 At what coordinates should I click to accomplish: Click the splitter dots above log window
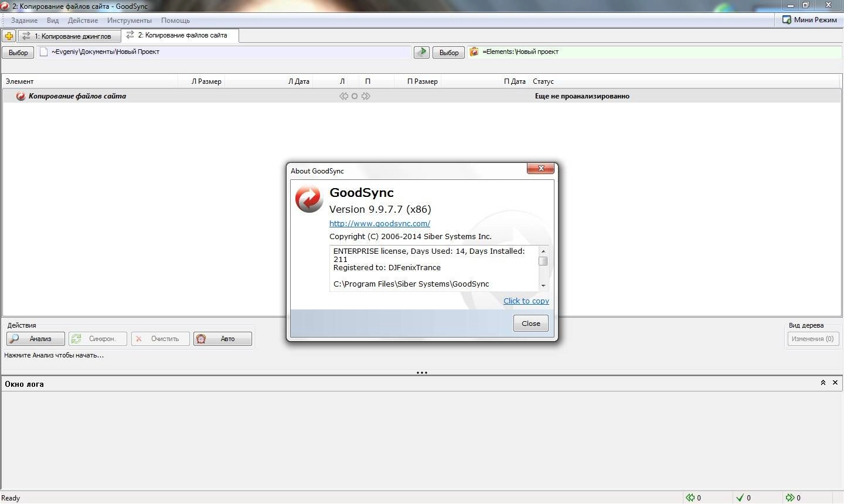(x=421, y=372)
